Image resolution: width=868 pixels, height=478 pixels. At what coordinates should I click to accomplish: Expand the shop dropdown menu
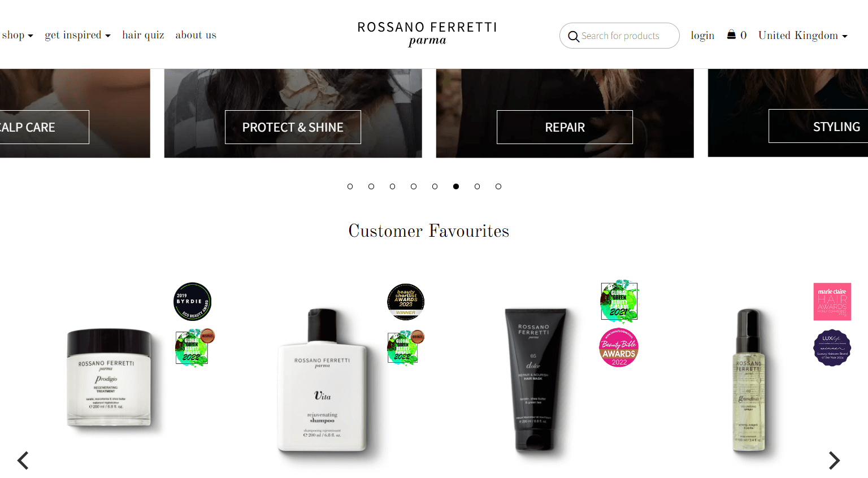pos(18,35)
